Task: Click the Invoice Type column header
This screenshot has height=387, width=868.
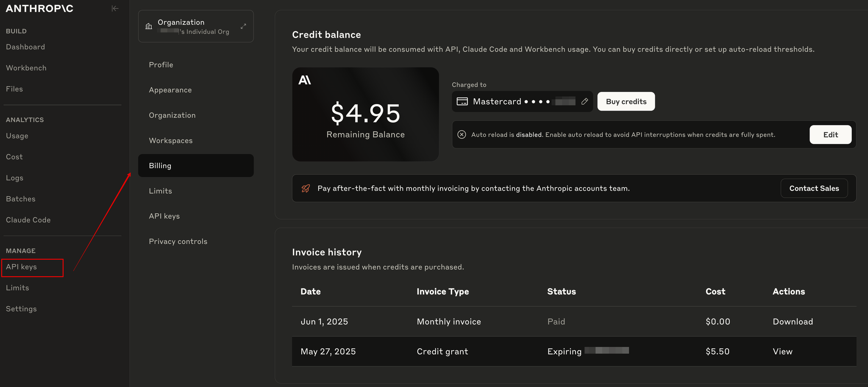Action: pos(442,292)
